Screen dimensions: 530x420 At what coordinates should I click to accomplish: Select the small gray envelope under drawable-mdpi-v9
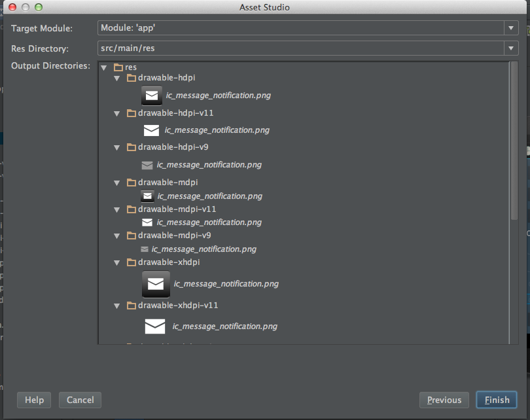click(x=145, y=249)
